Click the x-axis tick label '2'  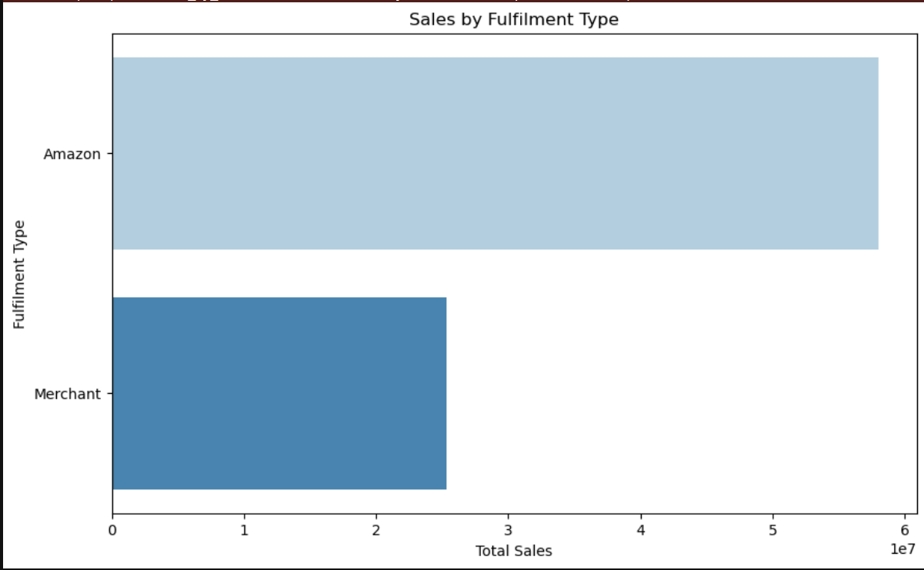point(376,530)
